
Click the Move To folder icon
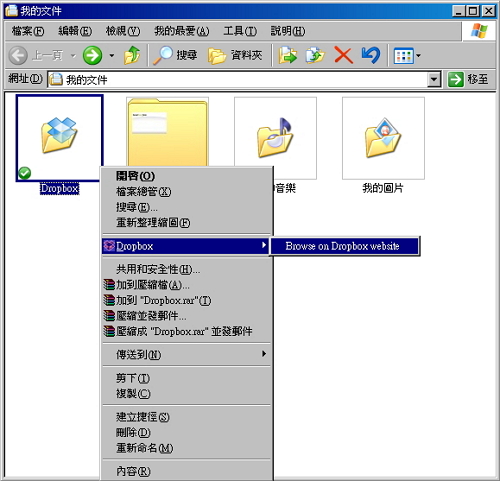point(288,55)
